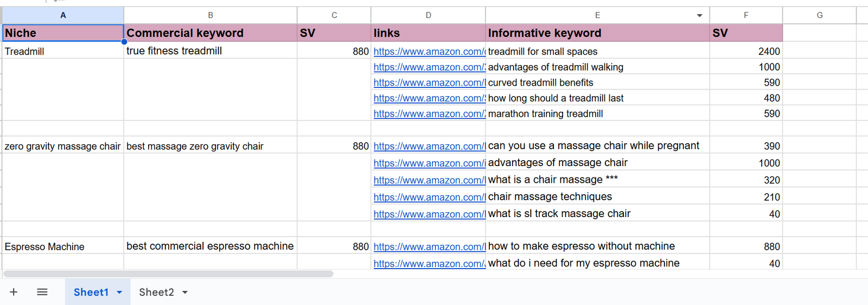Viewport: 868px width, 305px height.
Task: Click the add new sheet plus icon
Action: [x=14, y=292]
